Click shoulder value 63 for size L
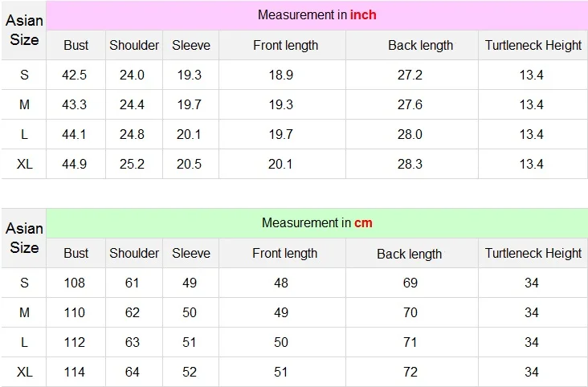Viewport: 588px width, 387px height. coord(133,342)
